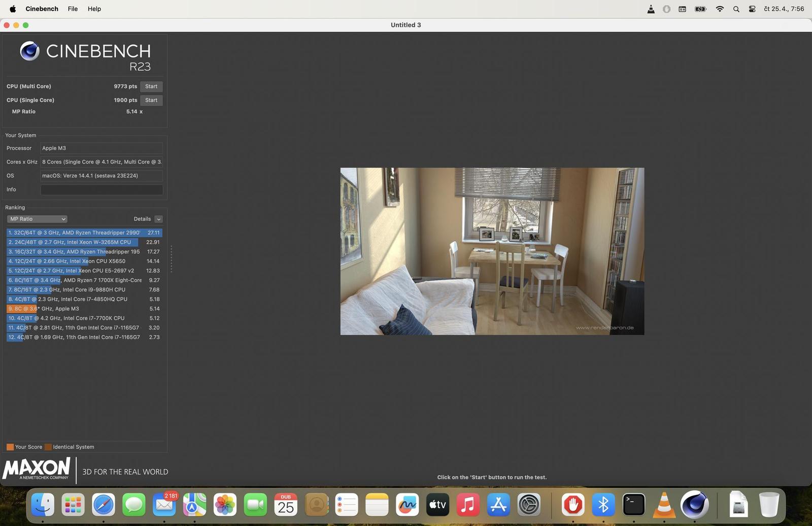The width and height of the screenshot is (812, 526).
Task: Open Apple TV from the Dock
Action: [437, 505]
